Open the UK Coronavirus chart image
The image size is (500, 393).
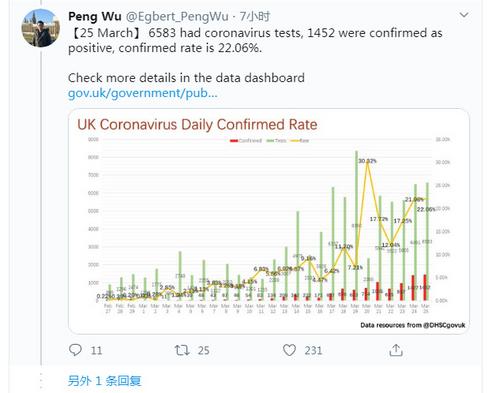pyautogui.click(x=269, y=221)
